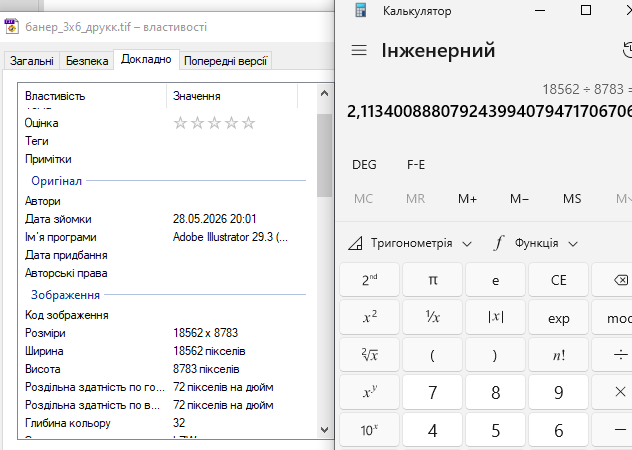The width and height of the screenshot is (632, 450).
Task: Click digit 7 on calculator
Action: (432, 392)
